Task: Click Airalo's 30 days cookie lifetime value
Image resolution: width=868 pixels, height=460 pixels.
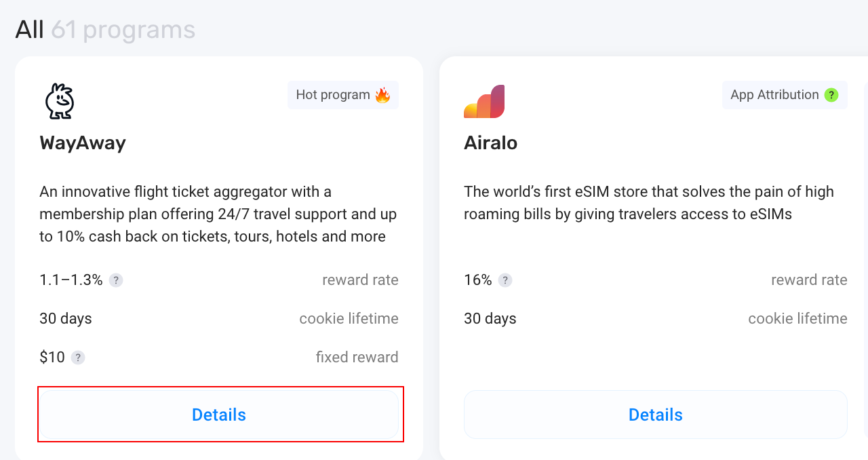Action: point(490,319)
